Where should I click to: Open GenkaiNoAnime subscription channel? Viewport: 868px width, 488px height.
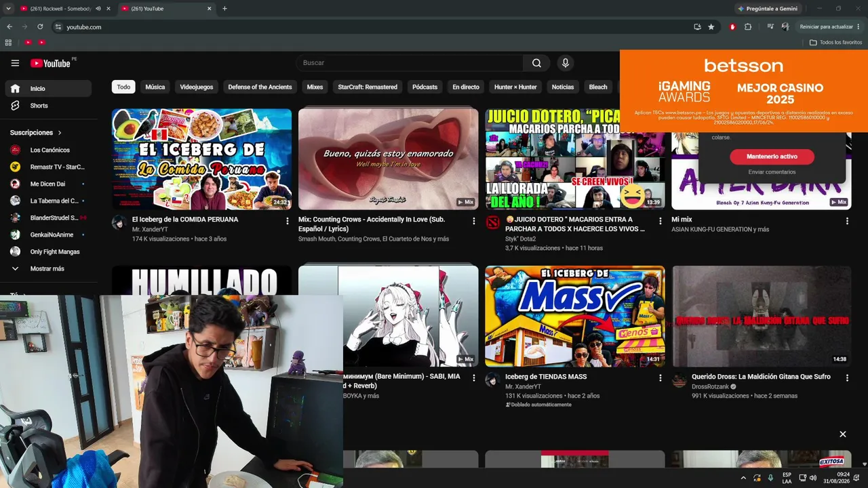48,235
